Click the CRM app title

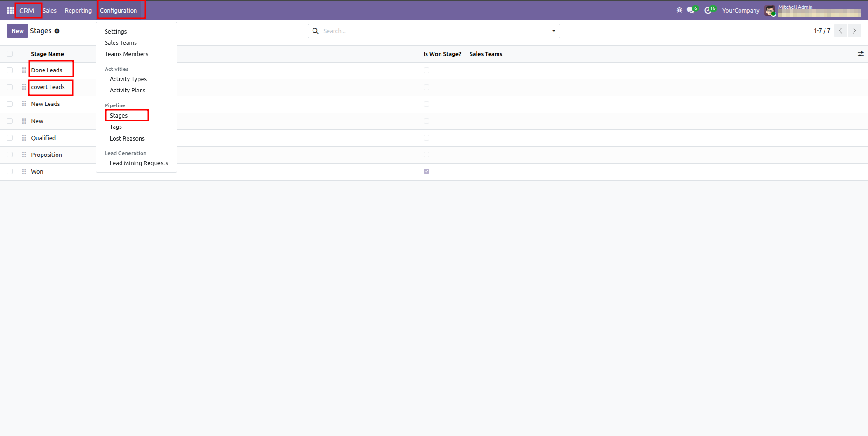tap(27, 10)
